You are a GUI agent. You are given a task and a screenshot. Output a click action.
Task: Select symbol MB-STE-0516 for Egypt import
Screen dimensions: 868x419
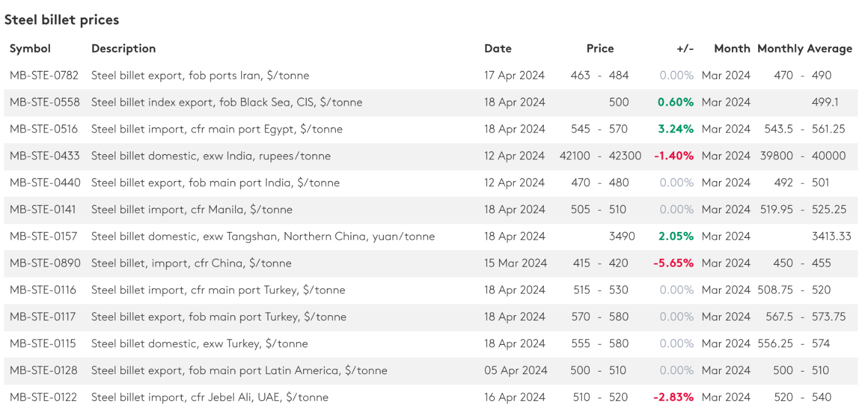[44, 129]
